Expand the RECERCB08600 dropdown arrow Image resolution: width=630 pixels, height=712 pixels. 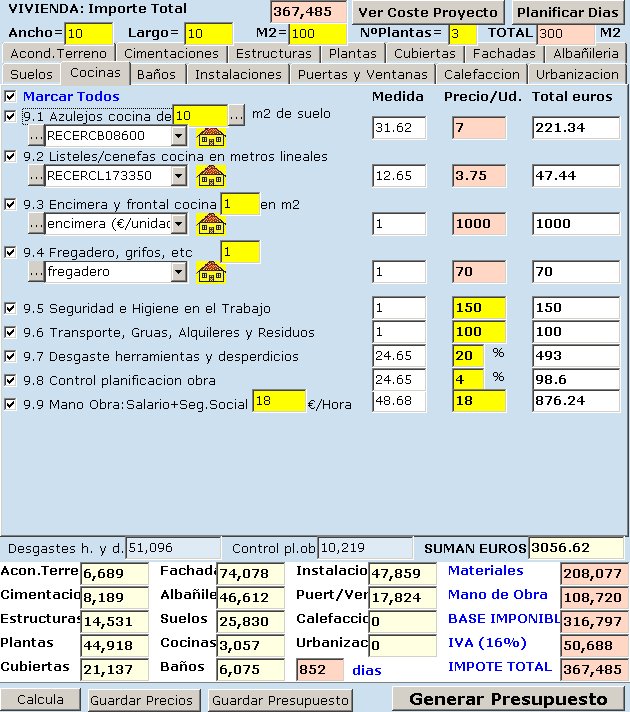pos(179,136)
